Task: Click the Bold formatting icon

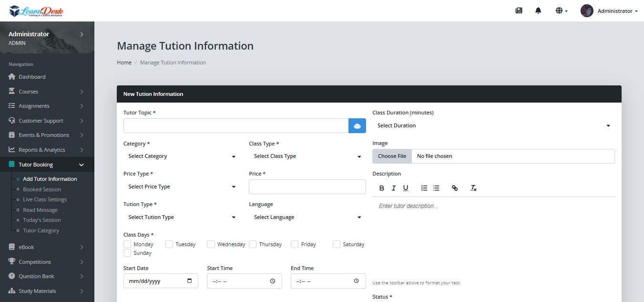Action: click(381, 188)
